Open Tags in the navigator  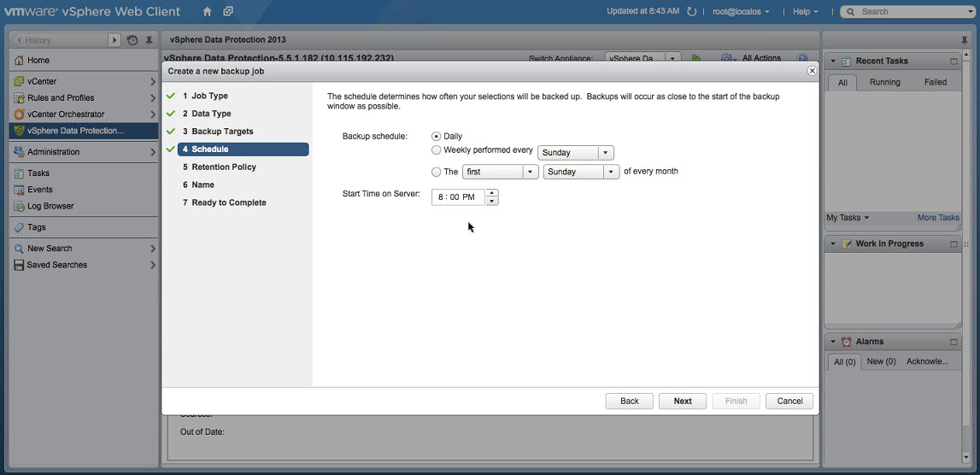[36, 227]
